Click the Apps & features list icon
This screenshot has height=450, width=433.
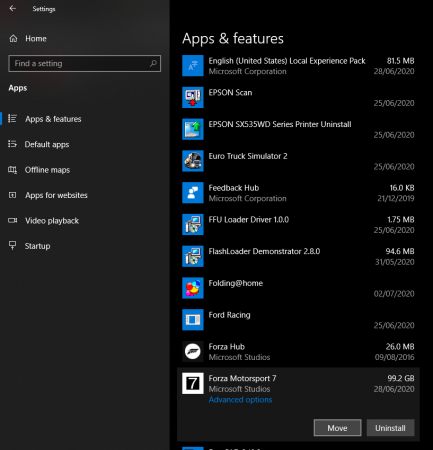pyautogui.click(x=12, y=119)
